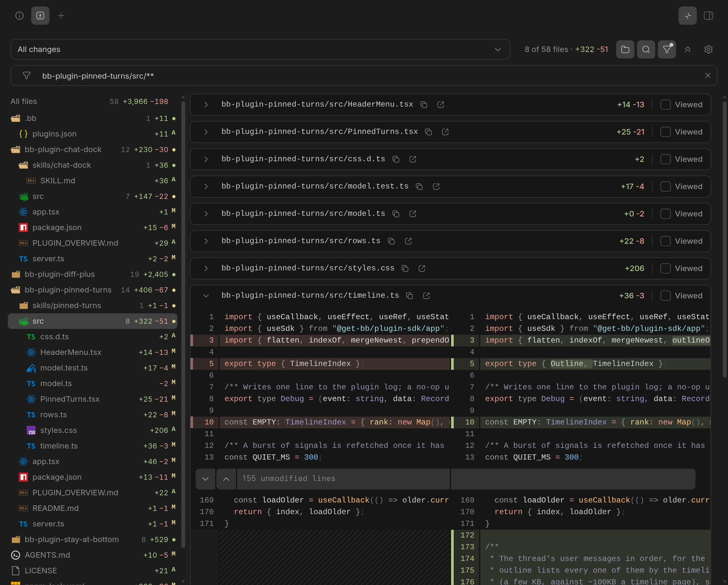Viewport: 728px width, 585px height.
Task: Open diff settings gear
Action: pos(708,49)
